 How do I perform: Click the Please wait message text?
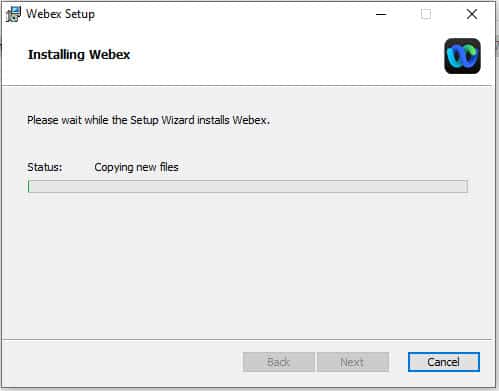pos(148,120)
